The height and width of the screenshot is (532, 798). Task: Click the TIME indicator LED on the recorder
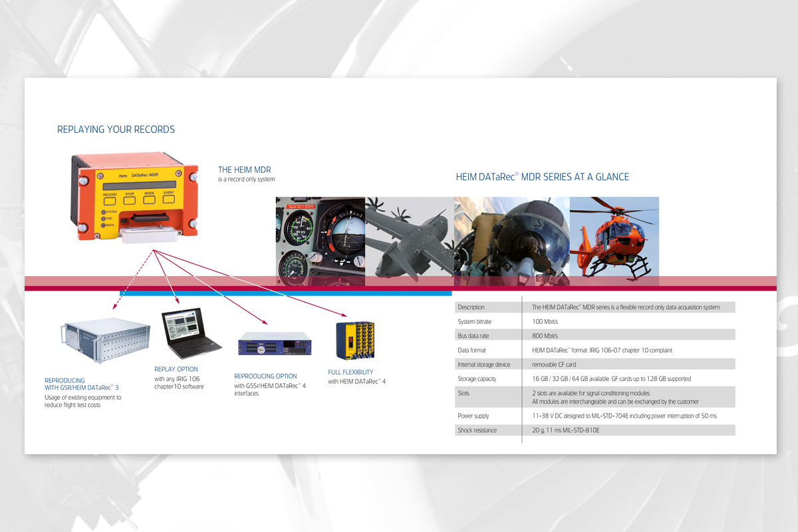(103, 218)
